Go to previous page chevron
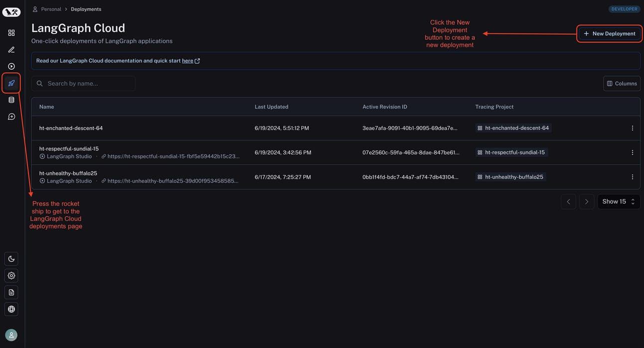 (x=568, y=202)
